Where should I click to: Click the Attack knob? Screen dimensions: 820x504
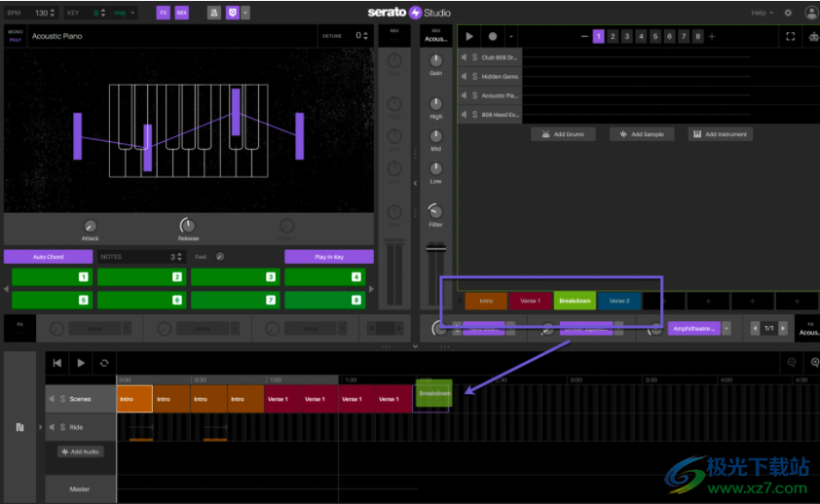90,226
